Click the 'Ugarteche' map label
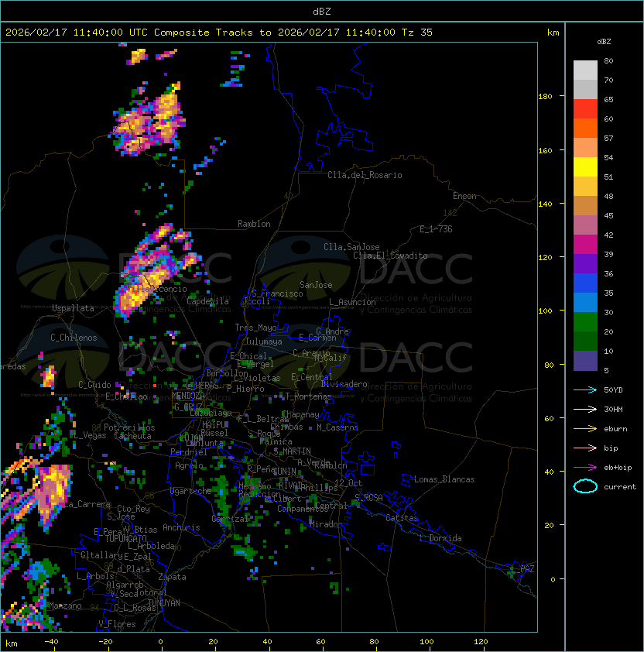 (x=191, y=491)
